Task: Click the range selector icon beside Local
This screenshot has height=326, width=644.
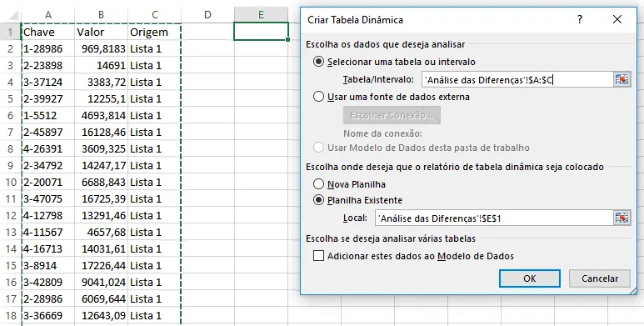Action: point(622,218)
